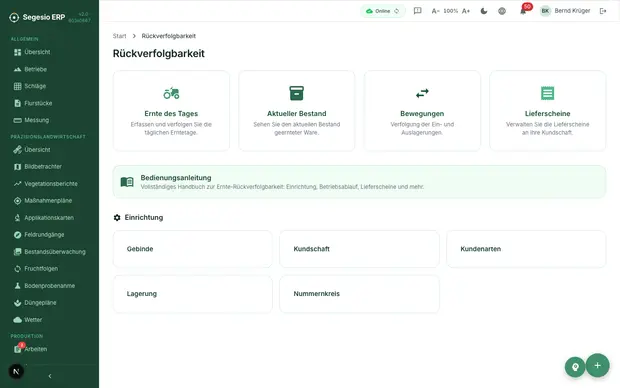
Task: Open the feedback message icon
Action: point(417,11)
